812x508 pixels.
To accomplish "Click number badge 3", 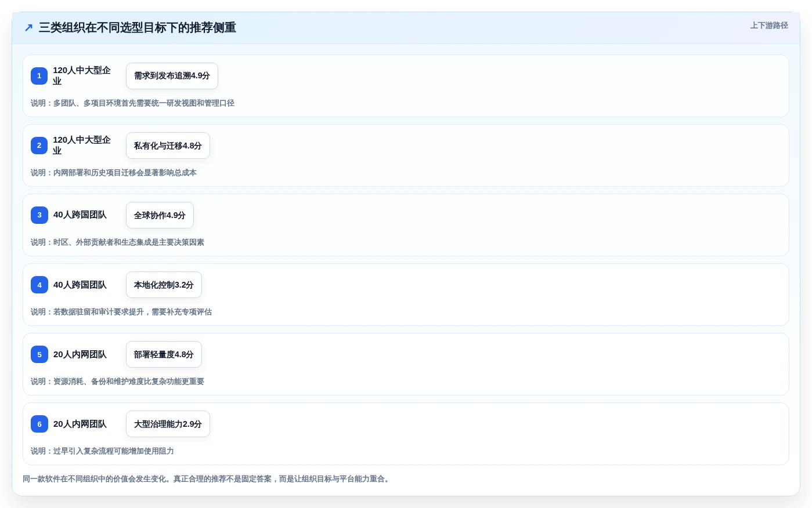I will (x=39, y=215).
